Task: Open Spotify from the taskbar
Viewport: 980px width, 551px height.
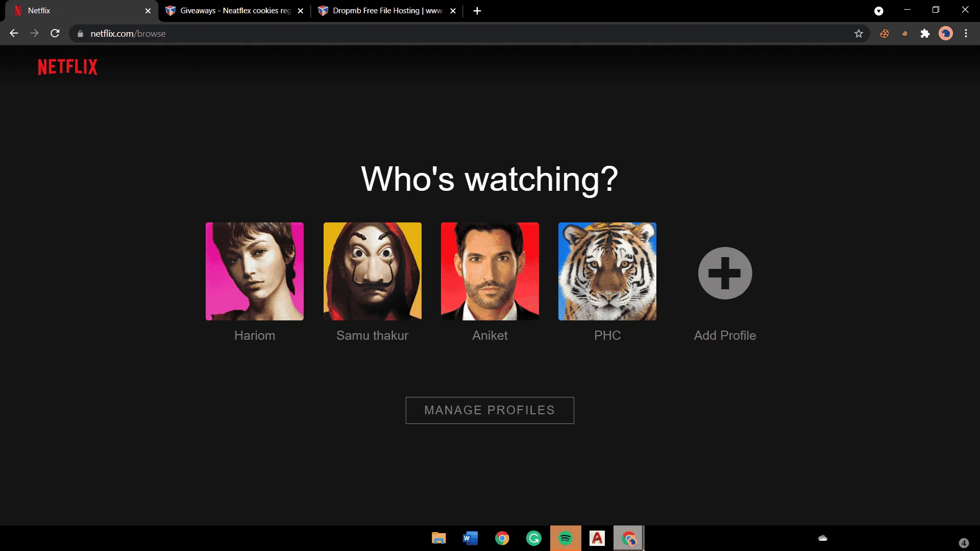Action: click(566, 538)
